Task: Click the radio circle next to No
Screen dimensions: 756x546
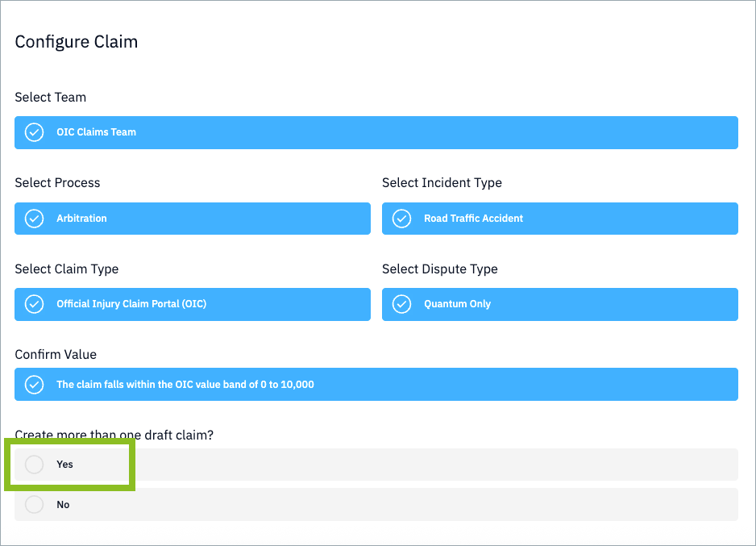Action: (x=34, y=504)
